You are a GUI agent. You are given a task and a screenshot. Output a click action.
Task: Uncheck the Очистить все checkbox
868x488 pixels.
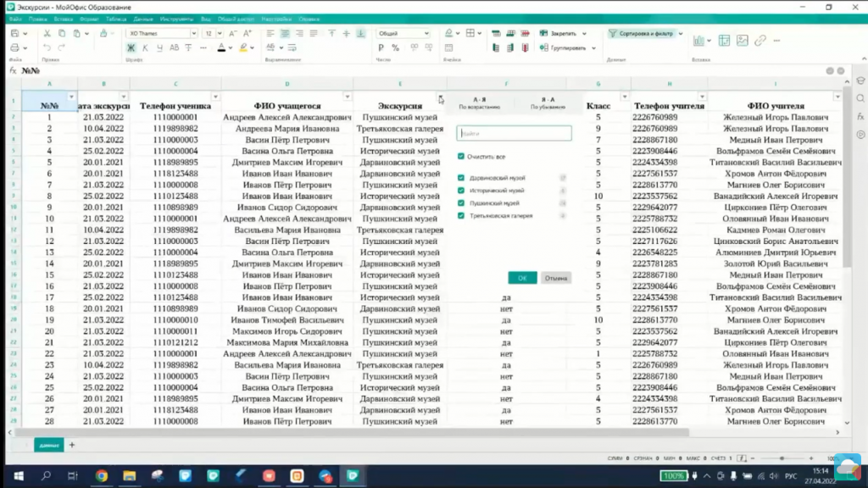[x=461, y=157]
